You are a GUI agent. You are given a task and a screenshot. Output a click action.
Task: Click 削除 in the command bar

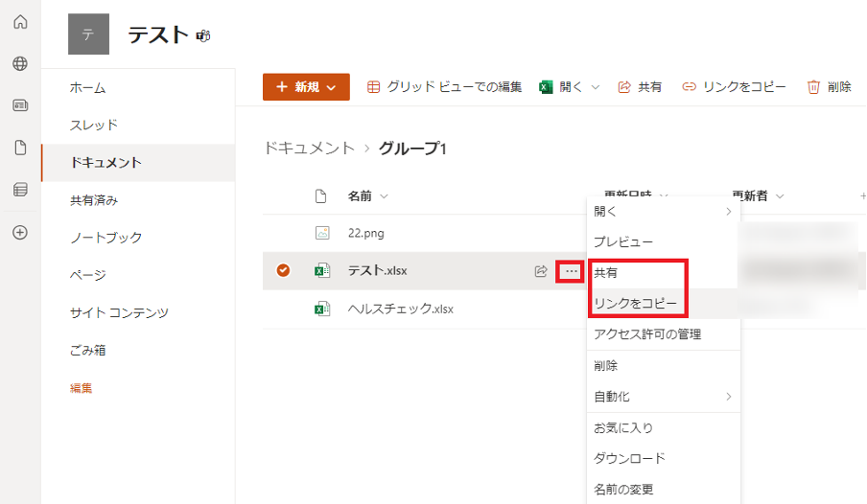click(x=829, y=87)
